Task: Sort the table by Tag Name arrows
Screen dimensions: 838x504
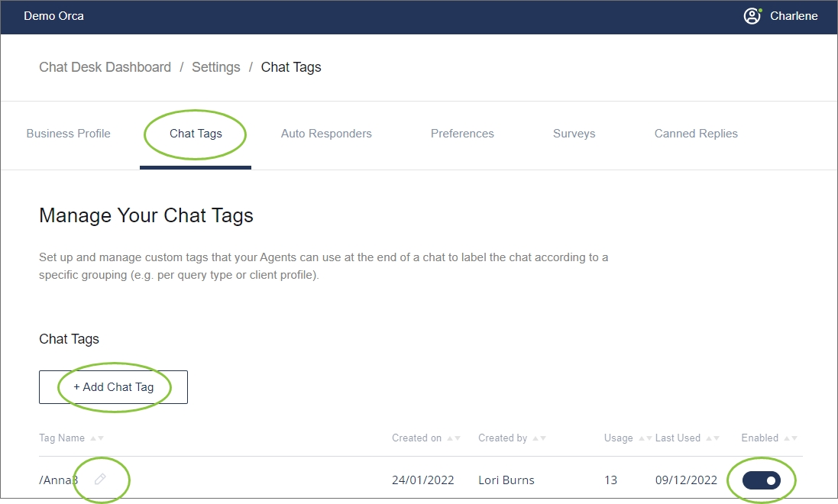Action: pyautogui.click(x=97, y=438)
